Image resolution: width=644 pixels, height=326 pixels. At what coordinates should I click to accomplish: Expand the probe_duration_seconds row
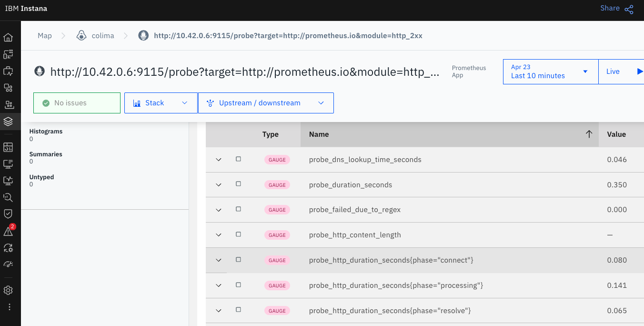[x=219, y=185]
